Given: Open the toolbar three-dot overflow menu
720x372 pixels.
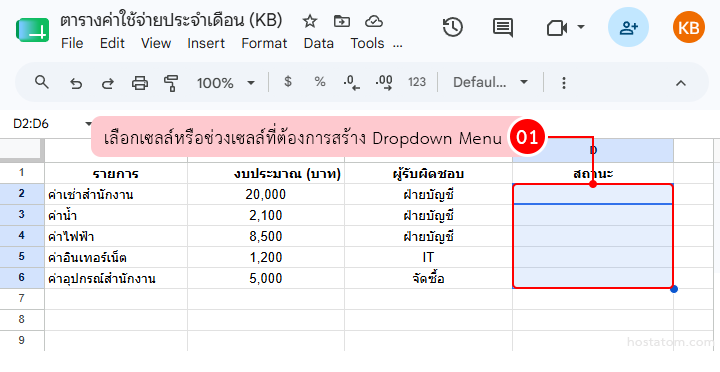Looking at the screenshot, I should 563,83.
